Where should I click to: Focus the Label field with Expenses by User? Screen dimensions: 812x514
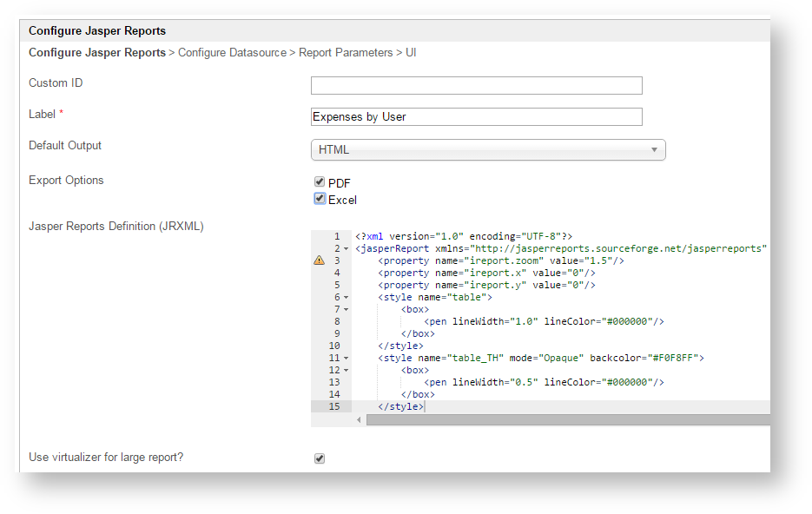pos(476,117)
